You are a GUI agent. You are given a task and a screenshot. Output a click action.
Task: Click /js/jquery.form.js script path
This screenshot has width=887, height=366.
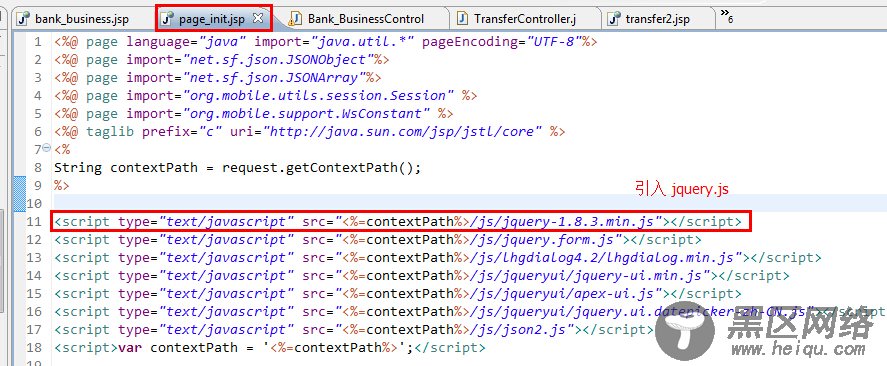click(x=541, y=240)
